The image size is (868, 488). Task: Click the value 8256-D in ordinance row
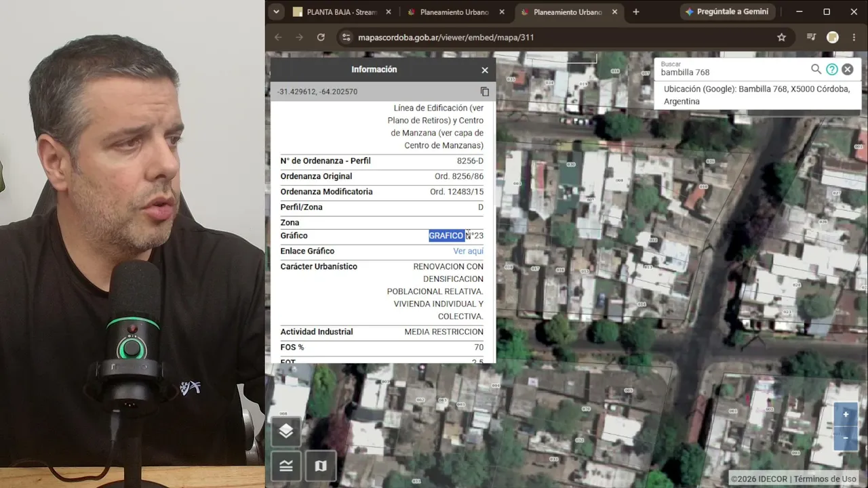470,161
